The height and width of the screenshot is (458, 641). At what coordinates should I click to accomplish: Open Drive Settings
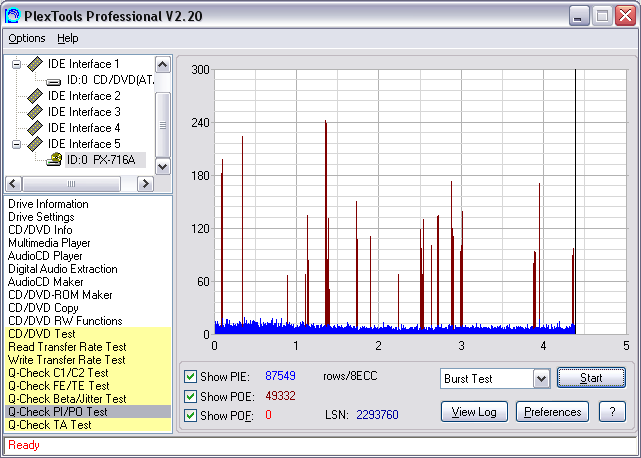pos(41,217)
